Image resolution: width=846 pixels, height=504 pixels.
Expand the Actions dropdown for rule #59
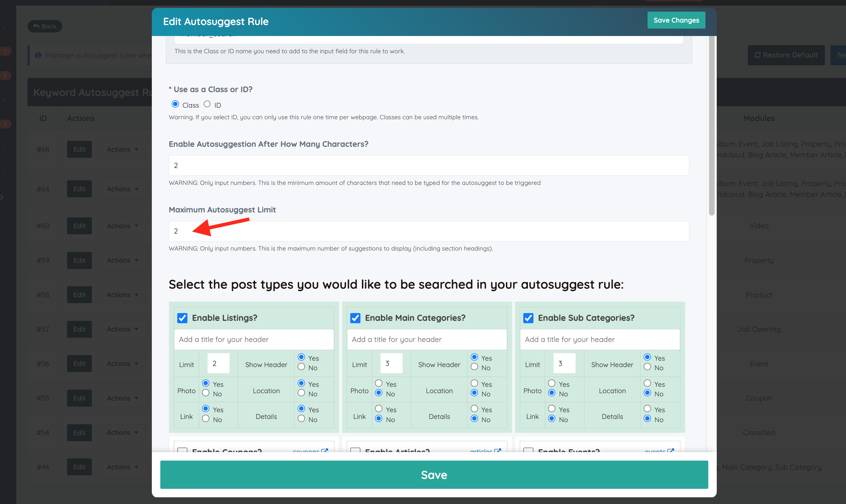(122, 260)
